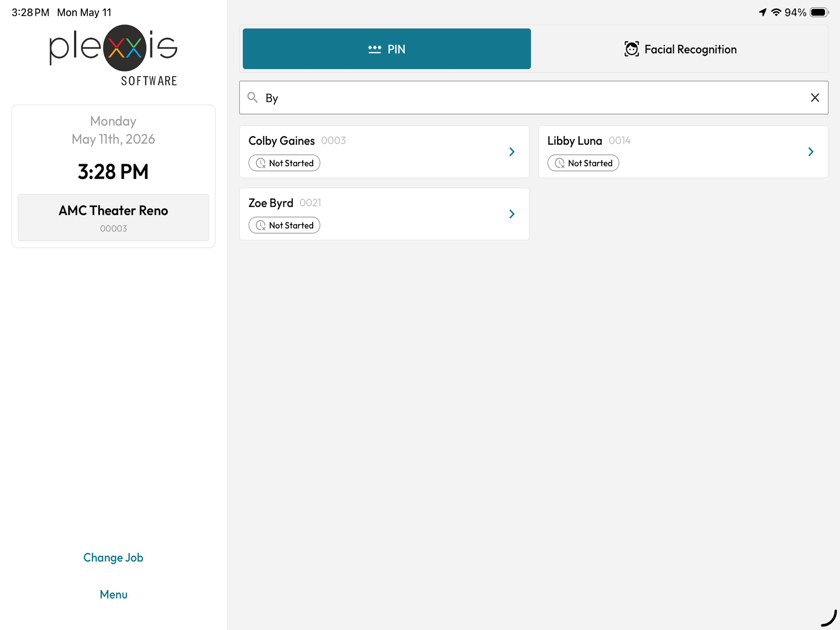This screenshot has width=840, height=630.
Task: Select Zoe Byrd name
Action: pos(271,203)
